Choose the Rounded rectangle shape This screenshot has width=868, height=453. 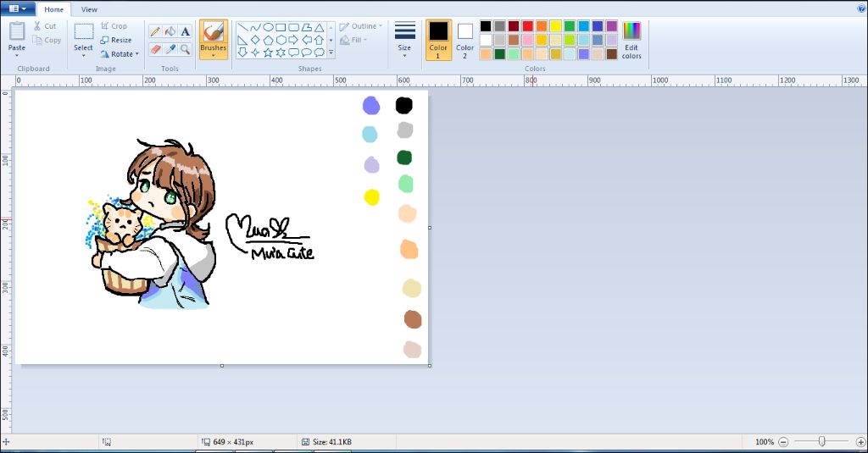[293, 28]
